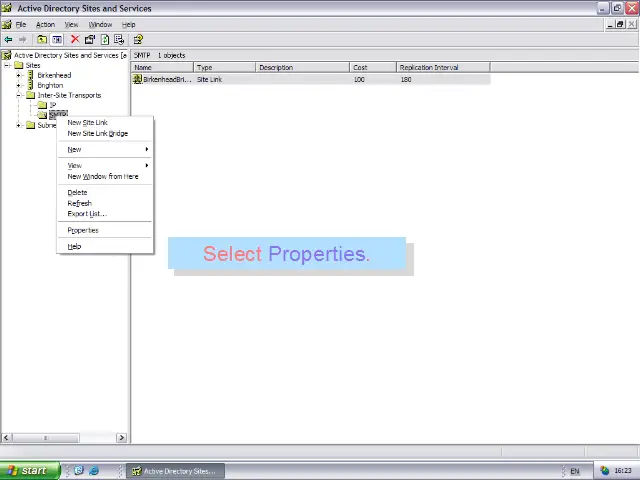Click the 16:23 system clock
Image resolution: width=640 pixels, height=480 pixels.
[x=623, y=471]
